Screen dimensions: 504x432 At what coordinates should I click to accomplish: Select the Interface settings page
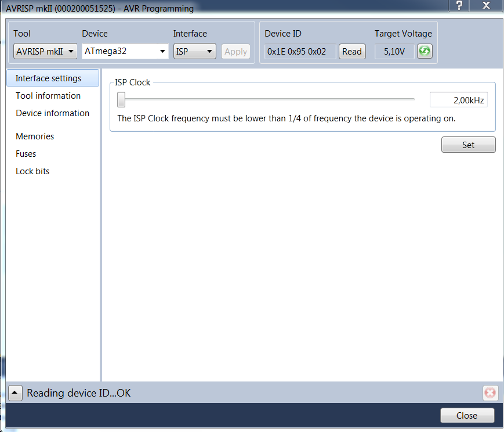click(53, 78)
